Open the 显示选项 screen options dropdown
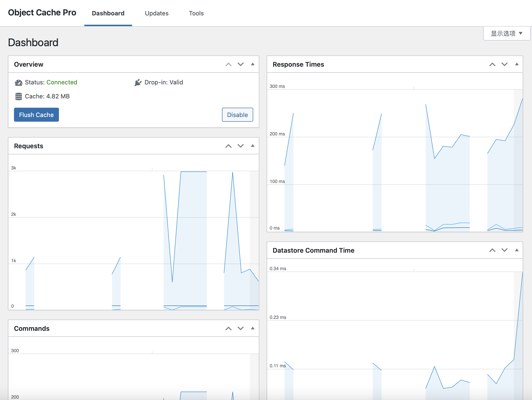The height and width of the screenshot is (400, 532). click(x=507, y=34)
